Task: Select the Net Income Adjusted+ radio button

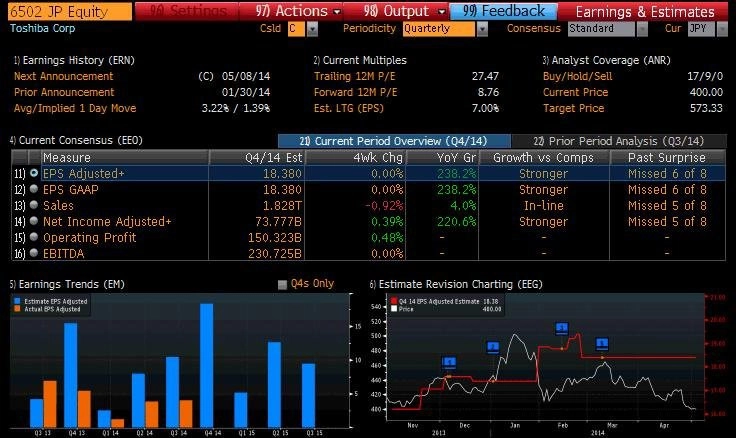Action: pos(34,221)
